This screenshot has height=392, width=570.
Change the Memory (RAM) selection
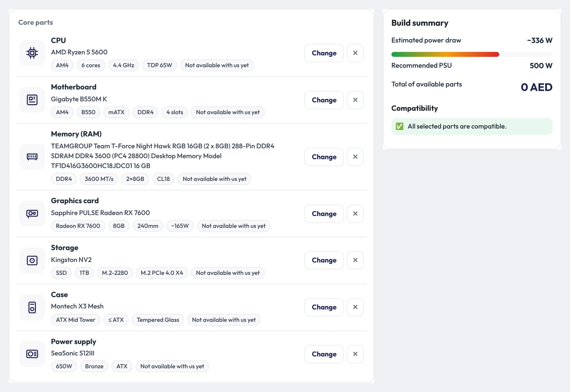324,157
